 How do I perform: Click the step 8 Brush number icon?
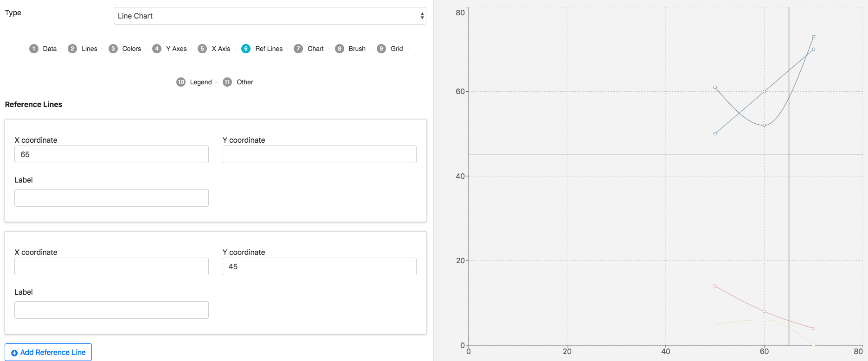click(340, 49)
